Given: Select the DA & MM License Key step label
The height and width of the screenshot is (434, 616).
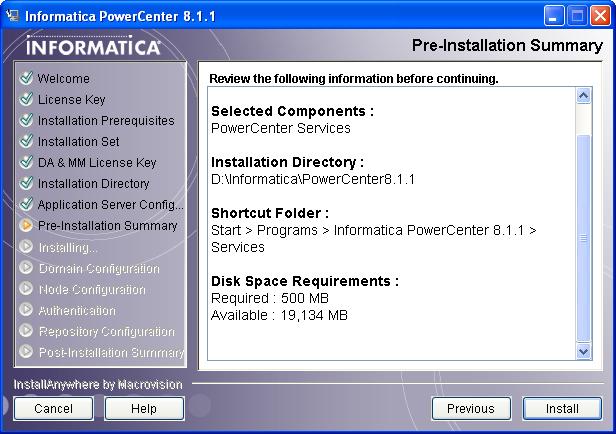Looking at the screenshot, I should coord(97,163).
